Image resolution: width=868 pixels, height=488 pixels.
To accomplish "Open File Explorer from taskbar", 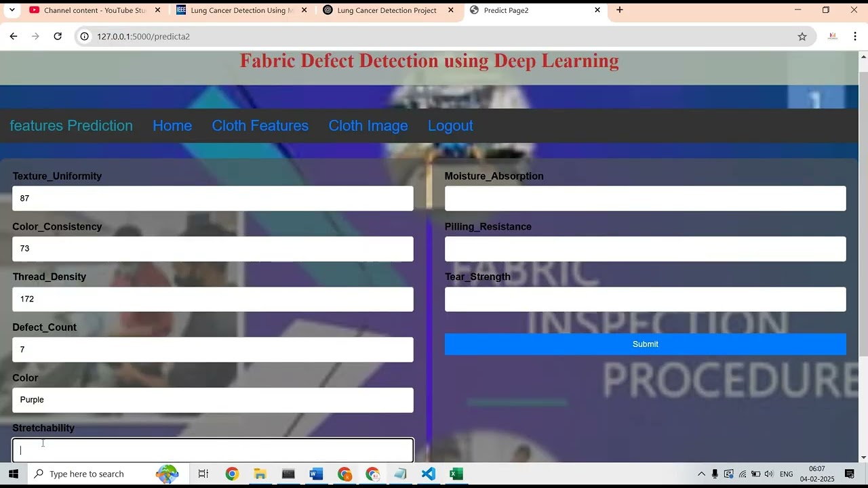I will (x=260, y=474).
